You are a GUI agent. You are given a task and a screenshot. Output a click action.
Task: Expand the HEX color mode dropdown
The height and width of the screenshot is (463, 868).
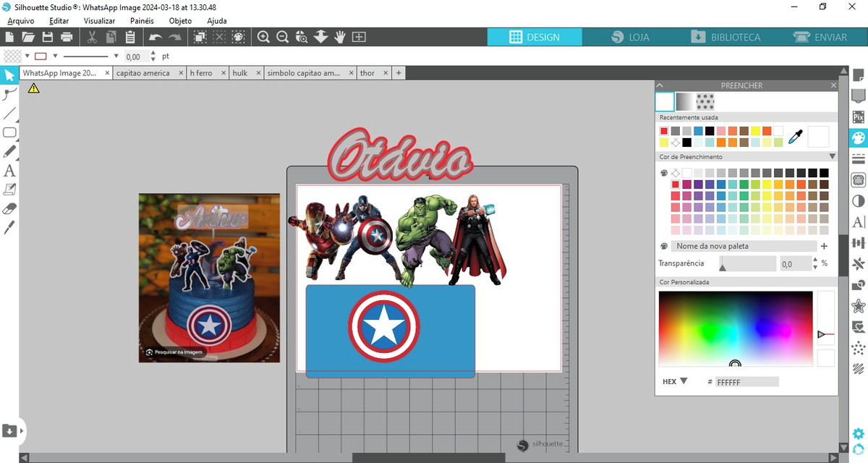click(684, 381)
